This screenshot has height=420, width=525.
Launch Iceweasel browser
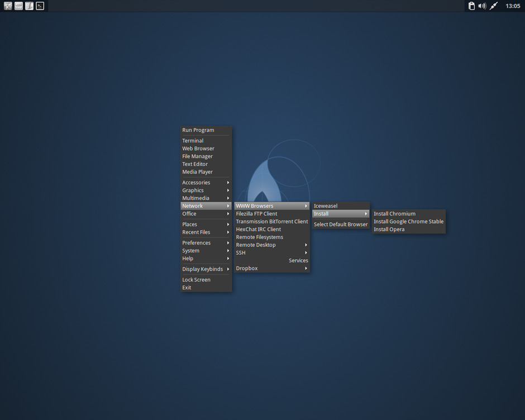[x=341, y=206]
